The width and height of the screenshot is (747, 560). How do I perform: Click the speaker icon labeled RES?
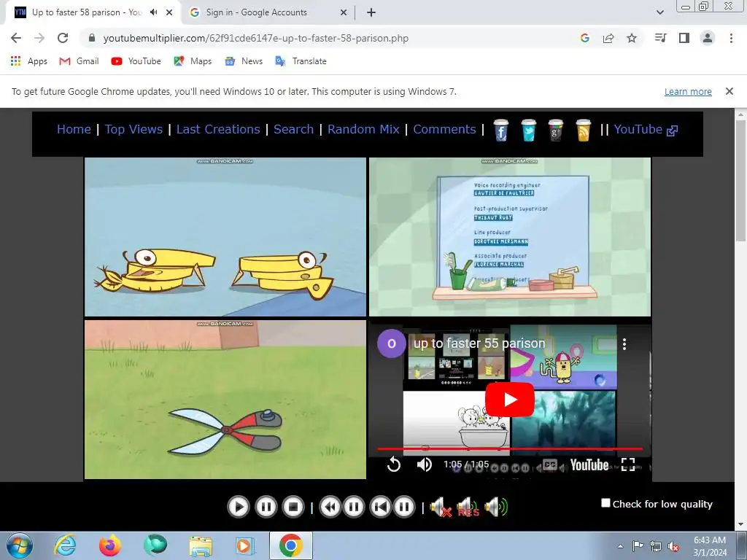pos(468,507)
